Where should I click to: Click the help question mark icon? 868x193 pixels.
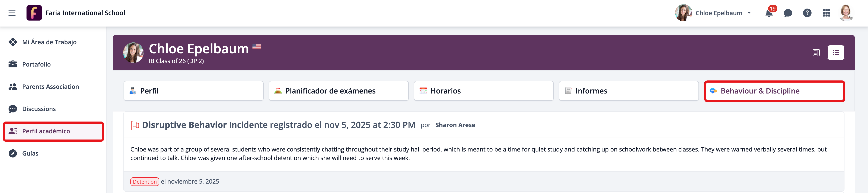807,13
